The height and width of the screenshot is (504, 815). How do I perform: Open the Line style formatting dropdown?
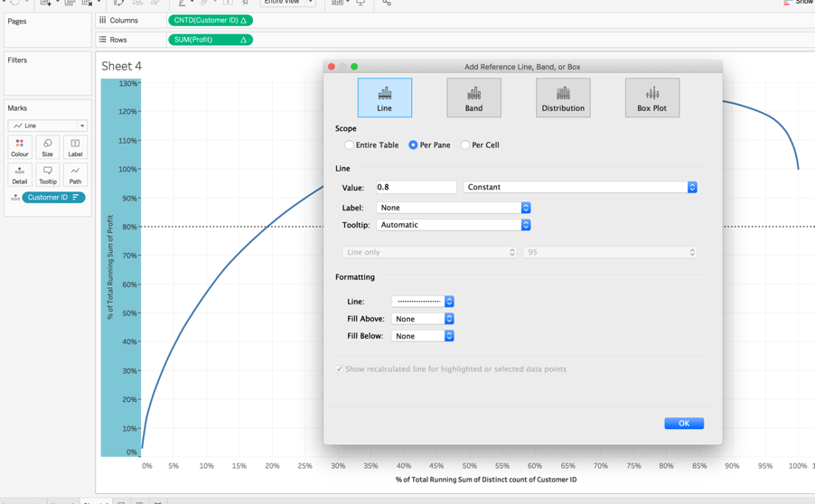[423, 302]
